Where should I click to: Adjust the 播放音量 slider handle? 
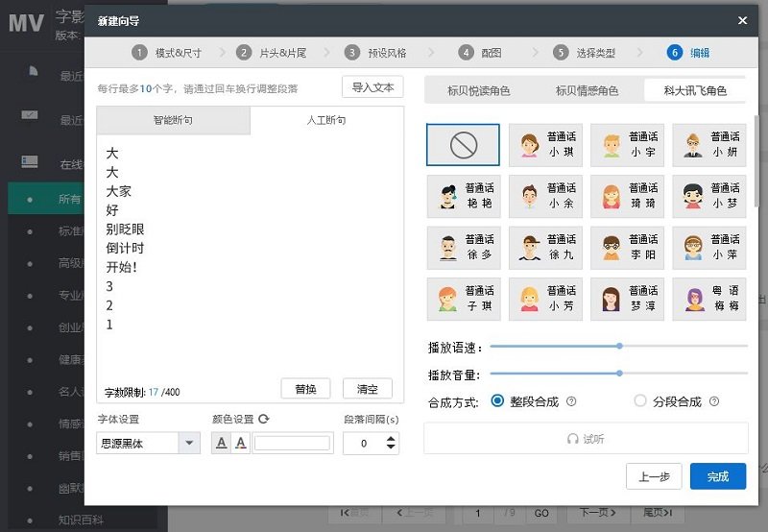pos(619,374)
